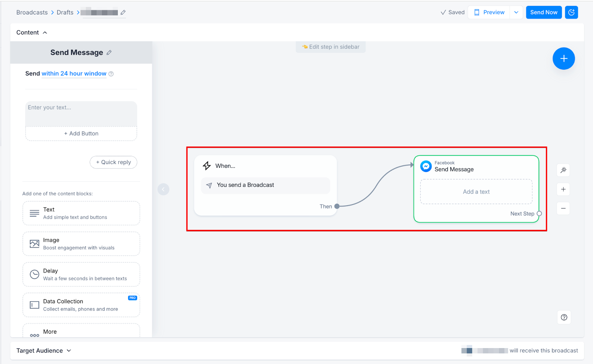Click the Send Now button

click(x=543, y=12)
